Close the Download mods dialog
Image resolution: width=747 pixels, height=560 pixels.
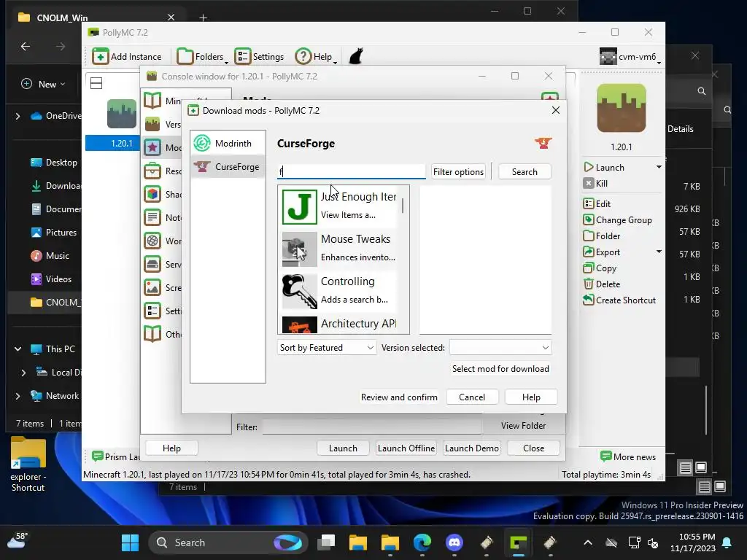(555, 111)
